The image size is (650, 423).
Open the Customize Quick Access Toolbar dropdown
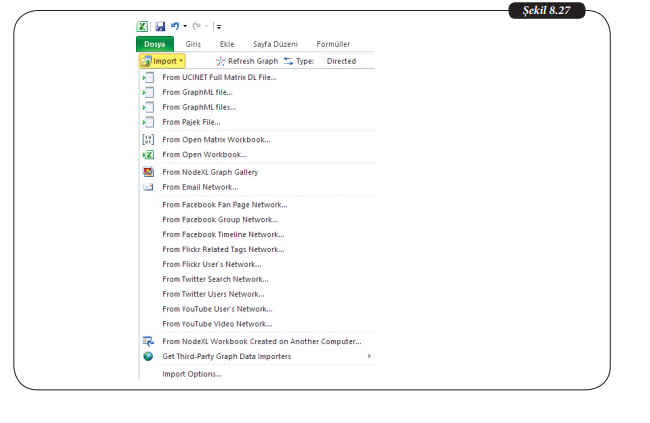pyautogui.click(x=218, y=28)
